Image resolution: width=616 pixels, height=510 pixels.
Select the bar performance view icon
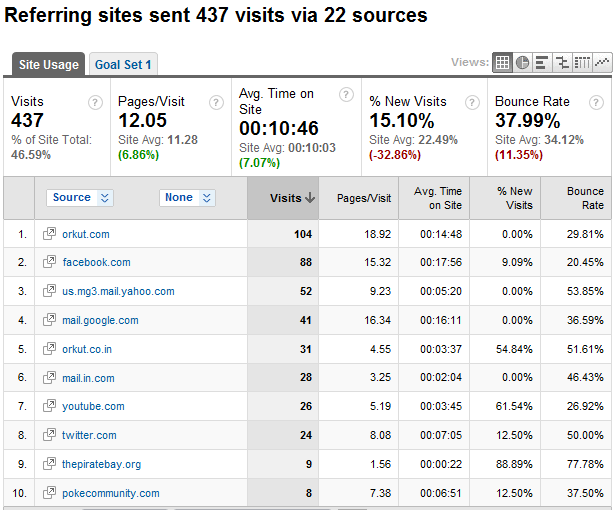[541, 62]
